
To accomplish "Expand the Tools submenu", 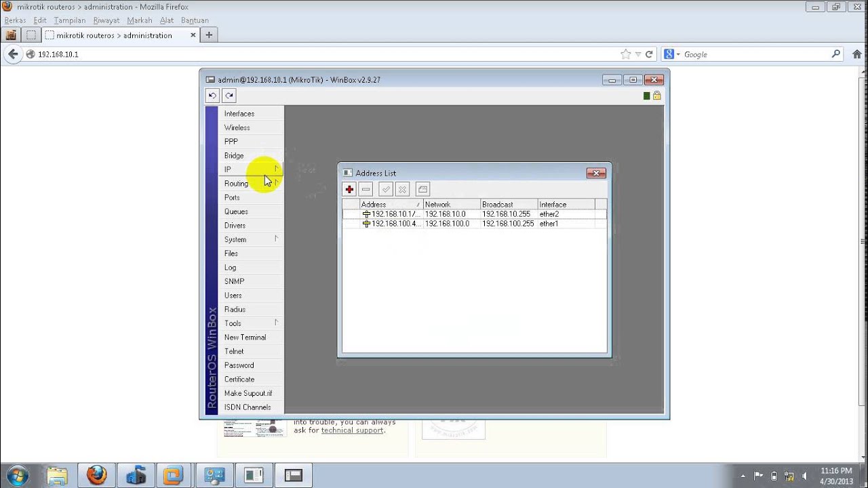I will click(x=250, y=323).
